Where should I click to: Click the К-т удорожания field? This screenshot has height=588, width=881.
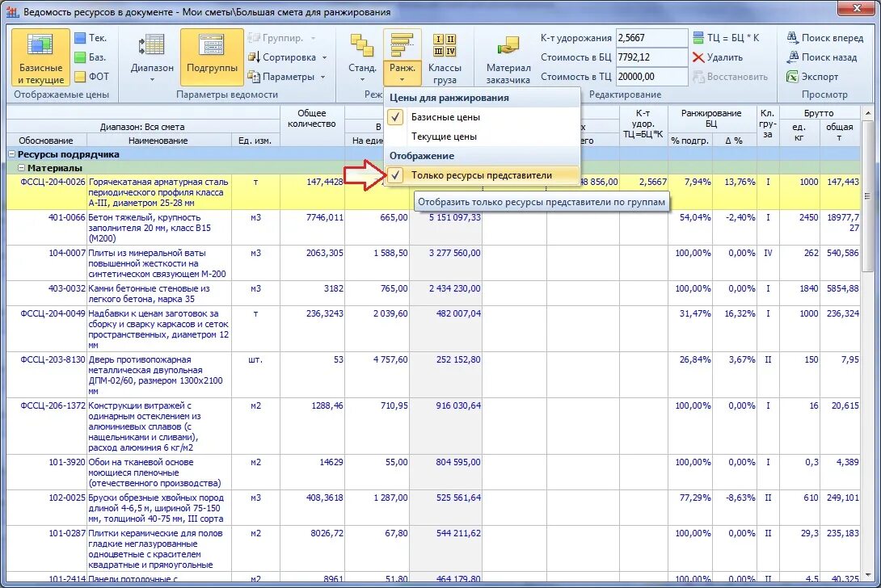(651, 38)
